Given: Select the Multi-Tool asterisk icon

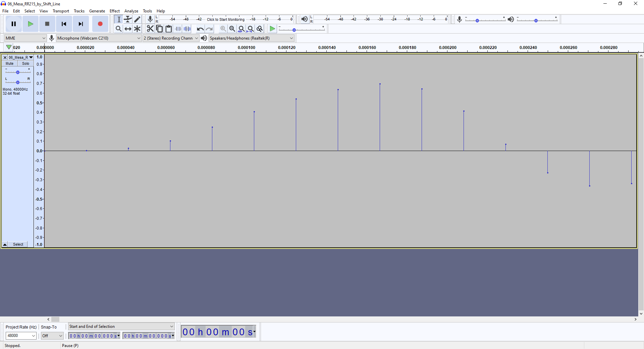Looking at the screenshot, I should [x=137, y=29].
